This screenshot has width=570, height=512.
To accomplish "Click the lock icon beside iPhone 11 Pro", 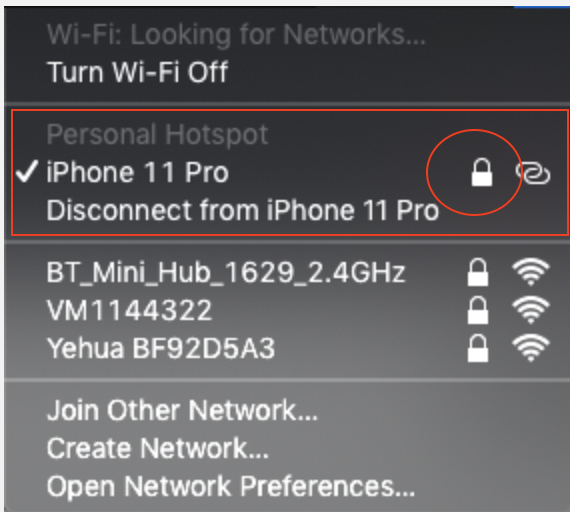I will point(482,172).
